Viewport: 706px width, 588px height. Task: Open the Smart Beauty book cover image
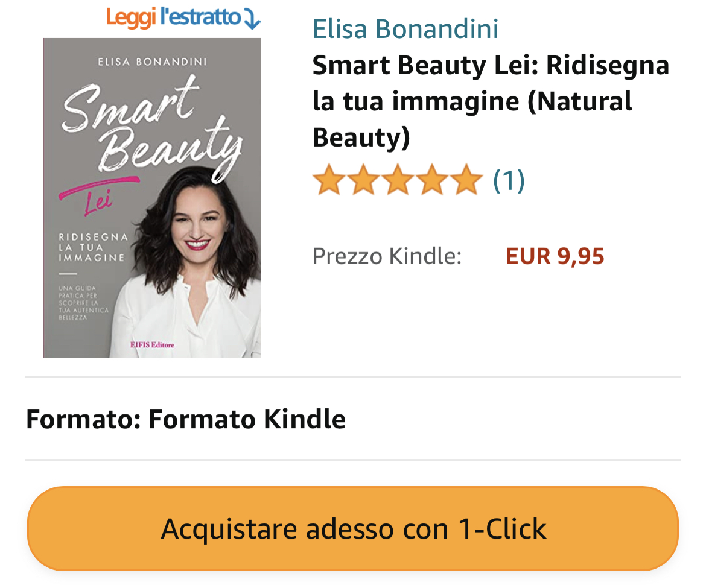(x=151, y=197)
